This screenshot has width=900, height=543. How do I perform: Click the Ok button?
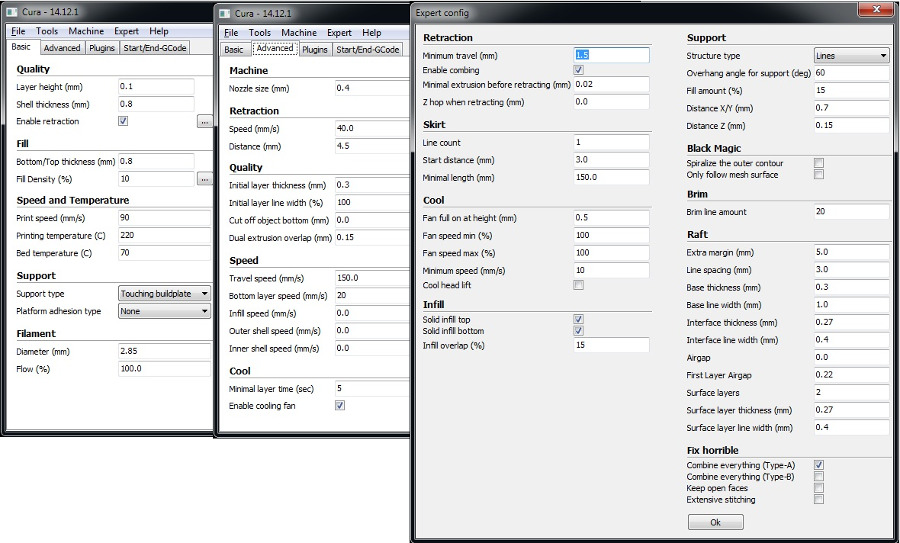click(715, 522)
